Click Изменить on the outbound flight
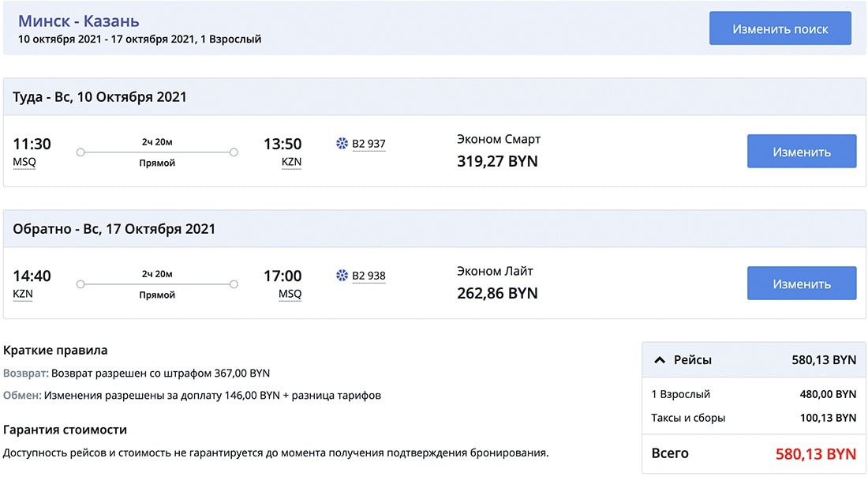Viewport: 868px width, 477px height. coord(802,151)
